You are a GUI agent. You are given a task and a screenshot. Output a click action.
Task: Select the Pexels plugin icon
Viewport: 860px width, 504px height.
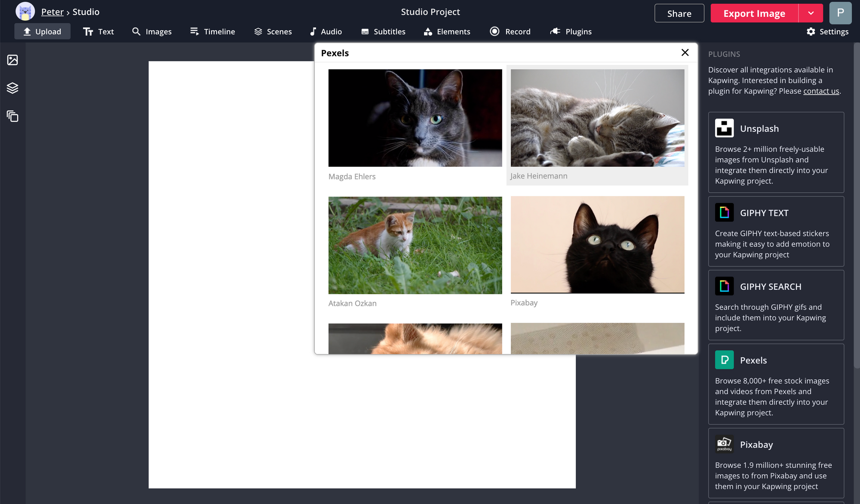point(724,360)
